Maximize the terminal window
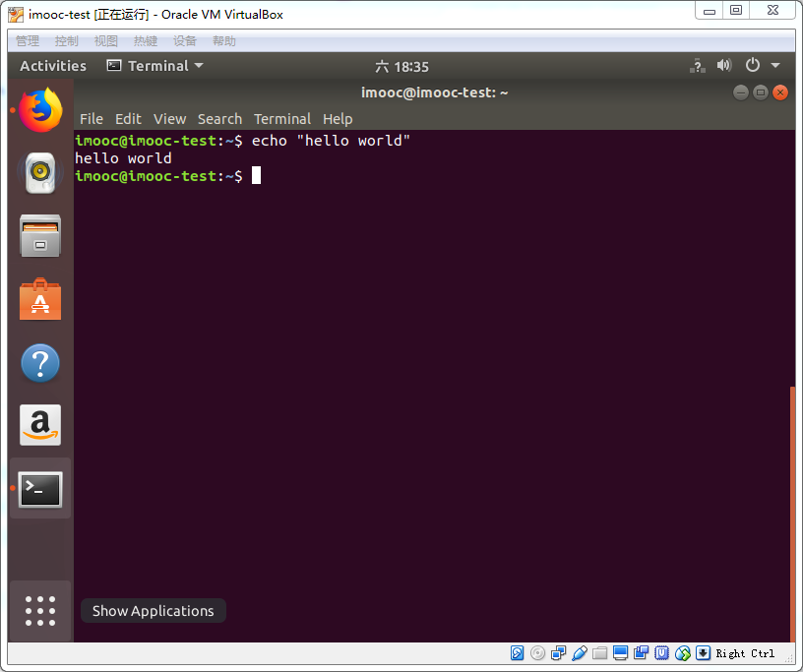The height and width of the screenshot is (672, 803). (761, 92)
